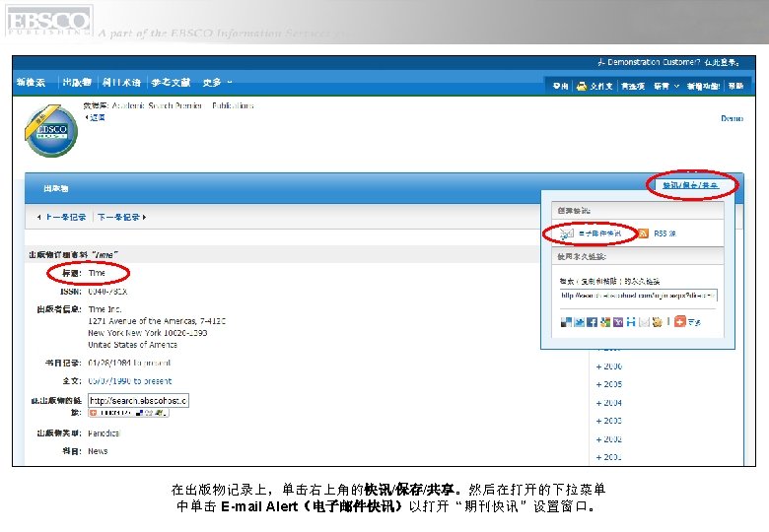
Task: Click the right arrow after 下一条记录
Action: point(144,217)
